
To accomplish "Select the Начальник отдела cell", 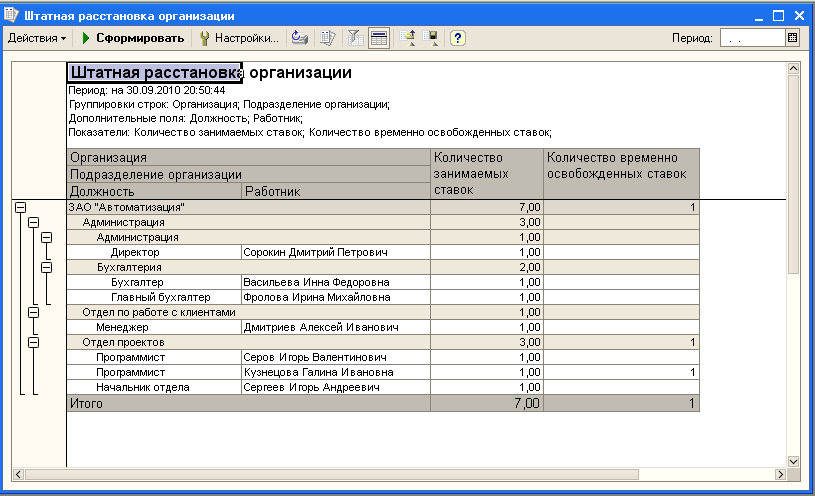I will tap(154, 388).
